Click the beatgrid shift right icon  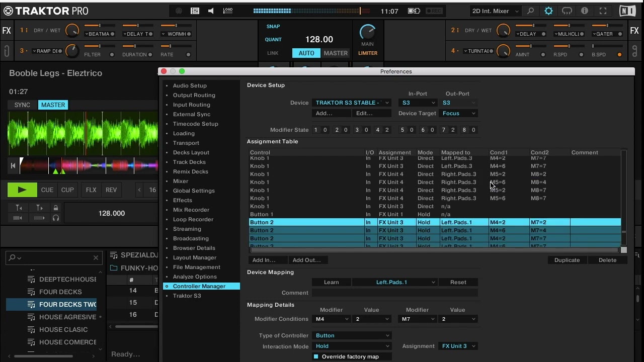[x=39, y=218]
